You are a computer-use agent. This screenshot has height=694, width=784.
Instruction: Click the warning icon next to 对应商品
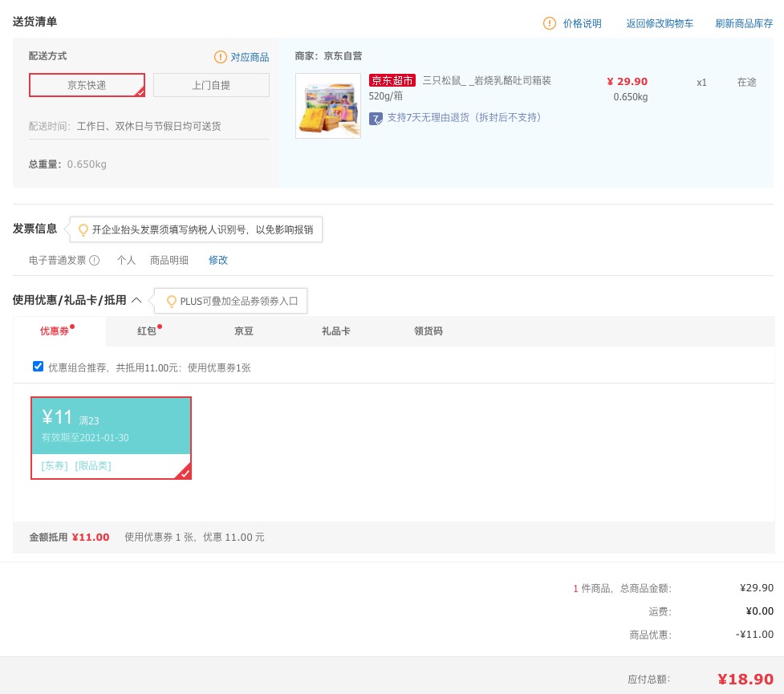tap(220, 57)
